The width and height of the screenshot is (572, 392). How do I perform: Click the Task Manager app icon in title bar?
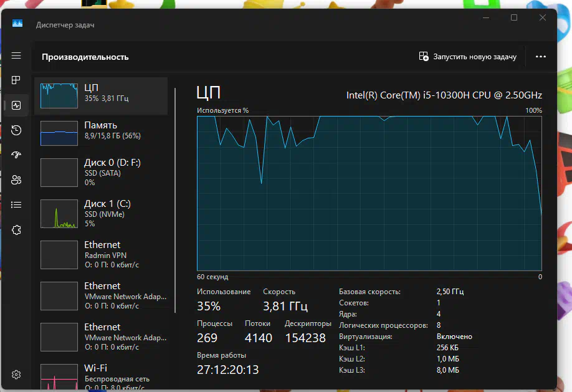(x=17, y=24)
